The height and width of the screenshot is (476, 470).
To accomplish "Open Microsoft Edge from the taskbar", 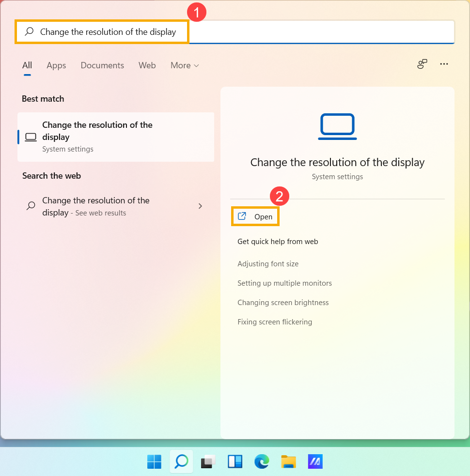I will coord(262,461).
